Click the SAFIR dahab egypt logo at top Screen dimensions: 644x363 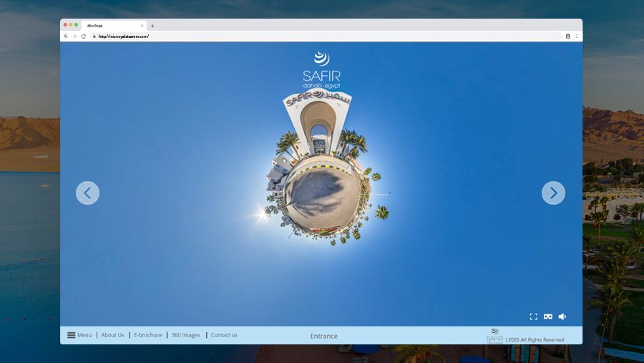point(321,70)
